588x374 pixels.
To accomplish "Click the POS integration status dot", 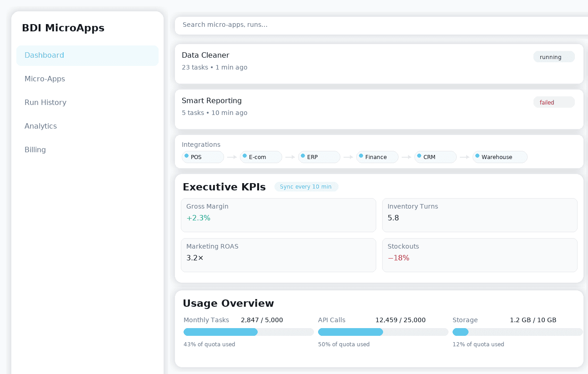I will click(x=186, y=156).
